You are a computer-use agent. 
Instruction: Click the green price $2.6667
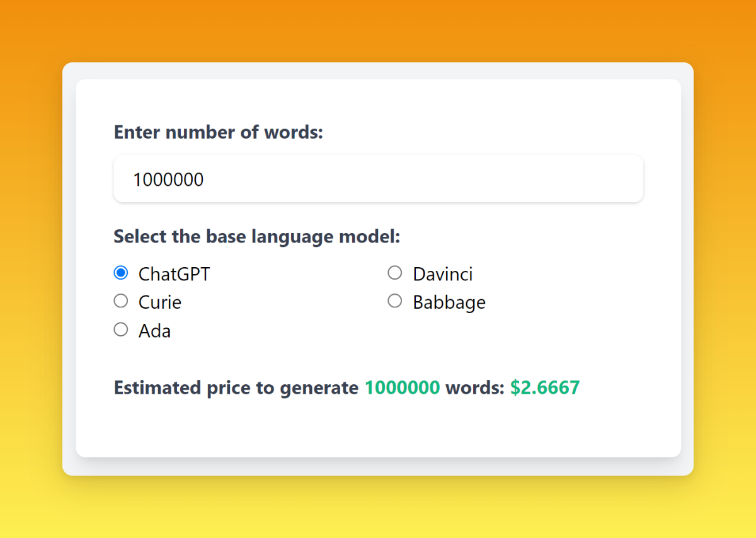[x=546, y=387]
